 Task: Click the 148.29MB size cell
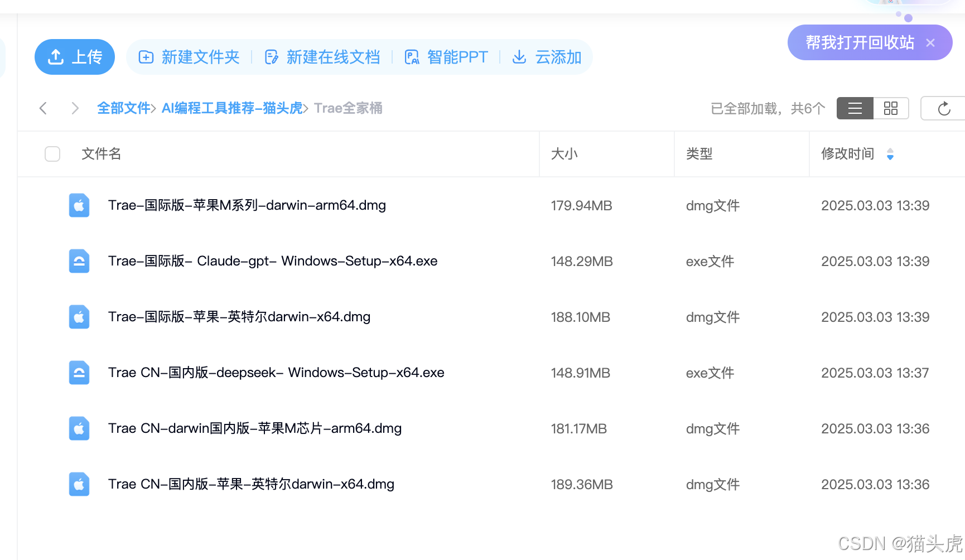582,262
